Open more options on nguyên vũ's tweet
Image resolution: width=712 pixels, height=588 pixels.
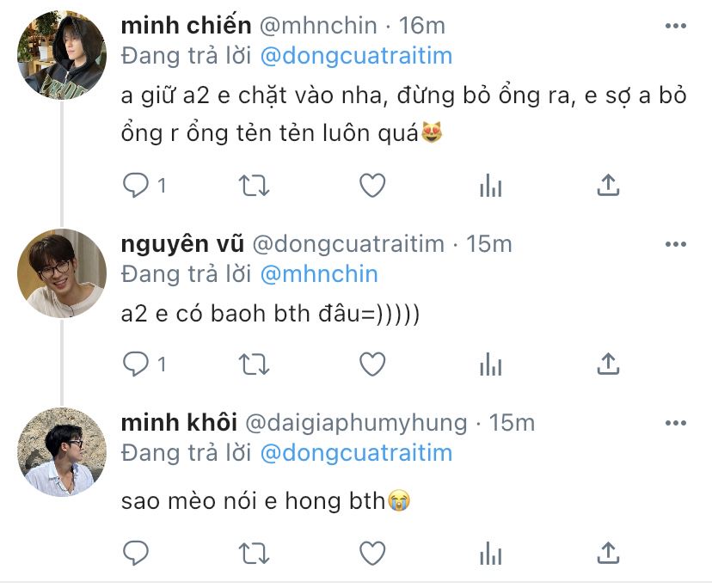pos(677,244)
